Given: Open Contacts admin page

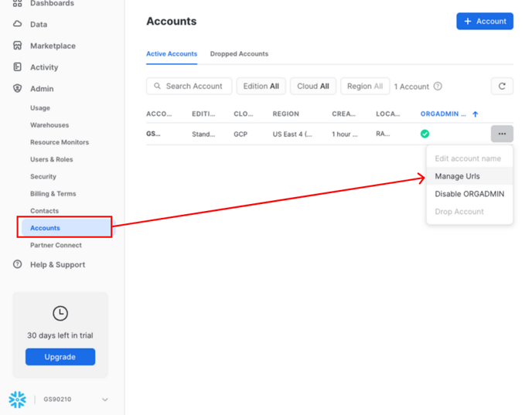Looking at the screenshot, I should coord(44,211).
